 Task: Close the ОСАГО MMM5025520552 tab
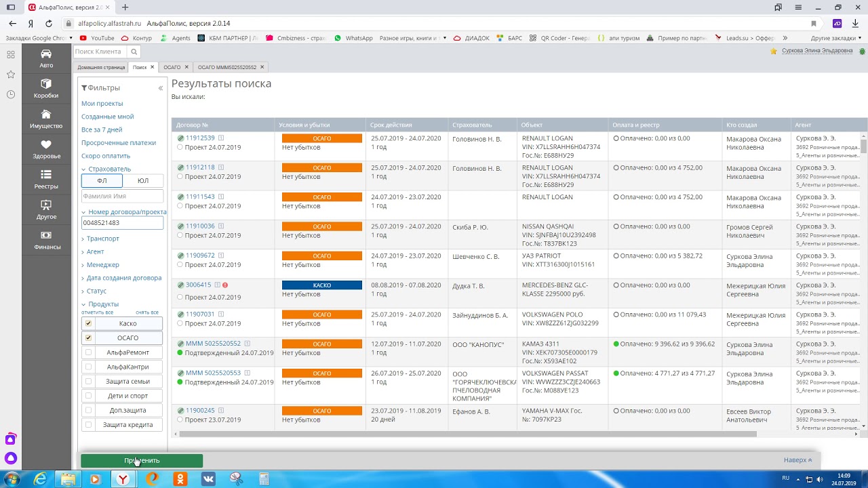pyautogui.click(x=262, y=67)
